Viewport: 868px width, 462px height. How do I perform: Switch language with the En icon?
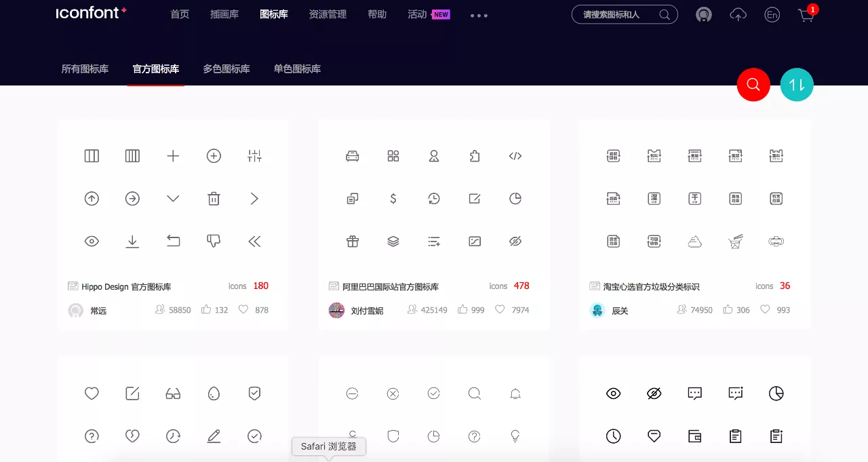772,15
